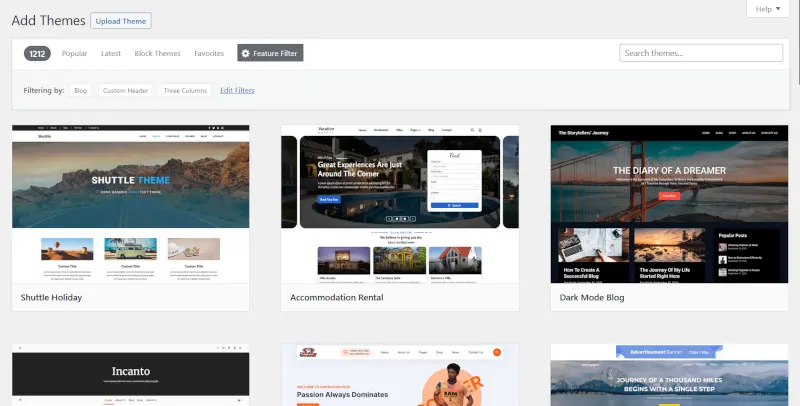
Task: Click the Upload Theme button
Action: pos(121,20)
